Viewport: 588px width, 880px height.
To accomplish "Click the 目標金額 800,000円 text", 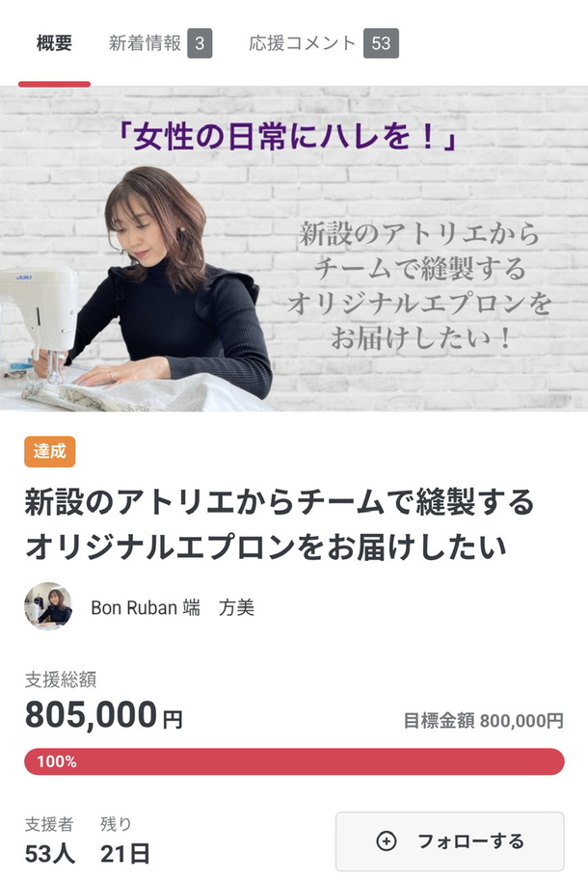I will point(484,721).
